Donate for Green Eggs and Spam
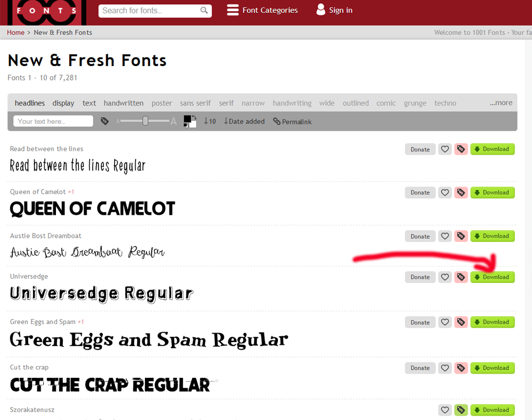 (420, 322)
